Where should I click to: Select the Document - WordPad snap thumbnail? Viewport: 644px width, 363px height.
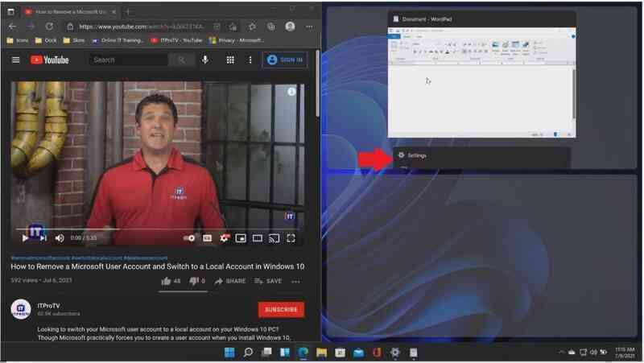tap(481, 75)
